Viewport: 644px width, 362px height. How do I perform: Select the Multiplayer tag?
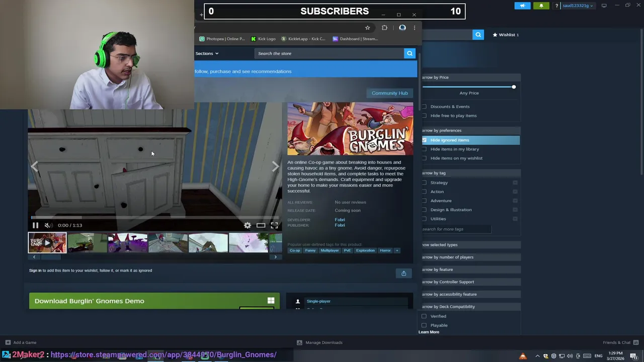(330, 250)
